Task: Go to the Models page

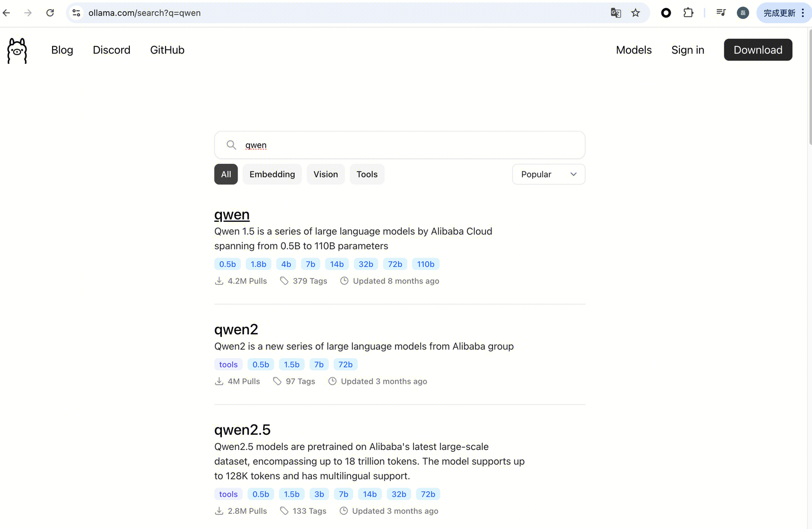Action: point(634,50)
